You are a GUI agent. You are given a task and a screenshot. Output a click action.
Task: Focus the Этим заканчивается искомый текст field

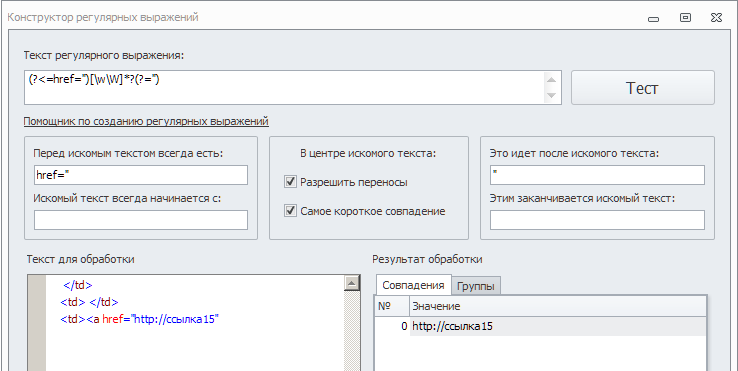(x=597, y=220)
